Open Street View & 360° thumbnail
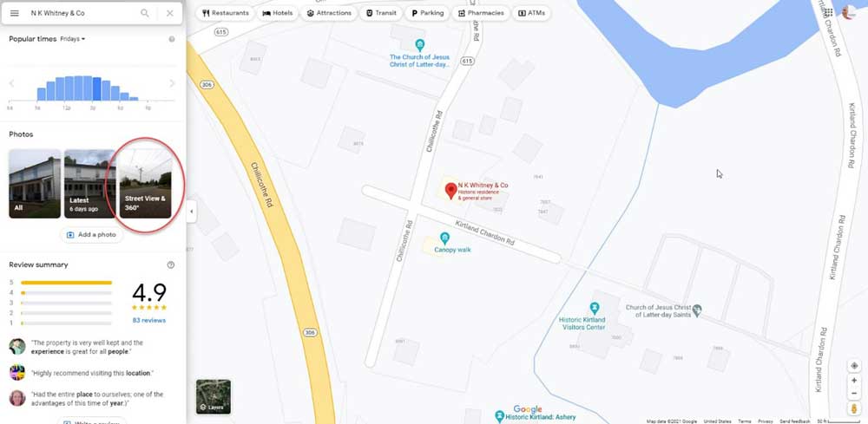868x424 pixels. [145, 184]
